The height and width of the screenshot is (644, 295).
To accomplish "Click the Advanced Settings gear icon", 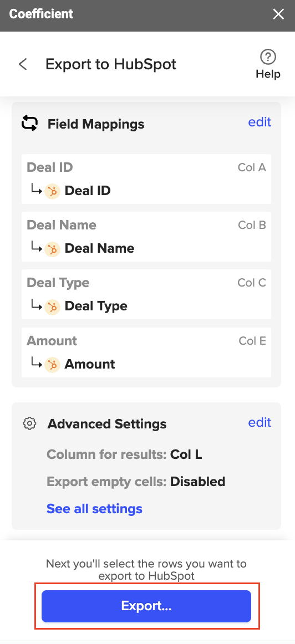I will pyautogui.click(x=29, y=423).
